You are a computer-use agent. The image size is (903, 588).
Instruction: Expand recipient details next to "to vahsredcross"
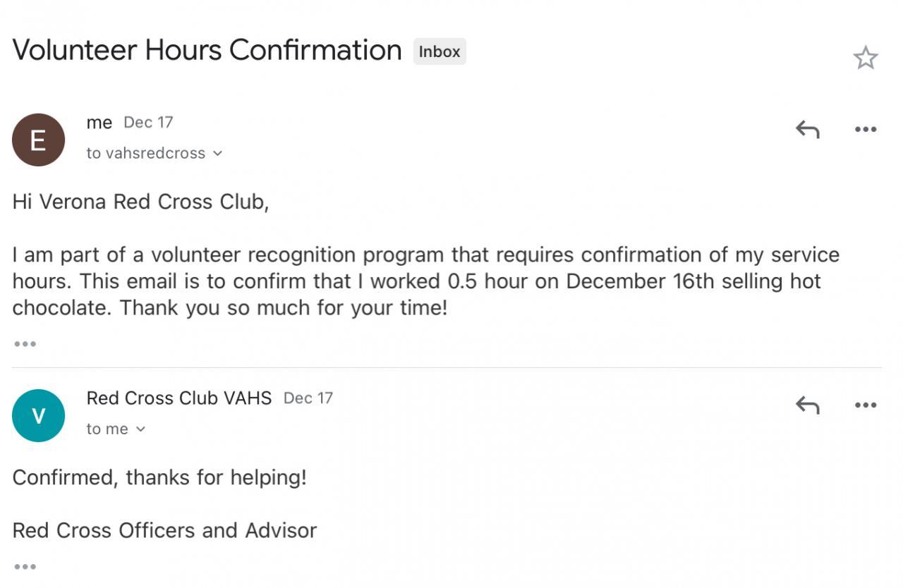217,153
